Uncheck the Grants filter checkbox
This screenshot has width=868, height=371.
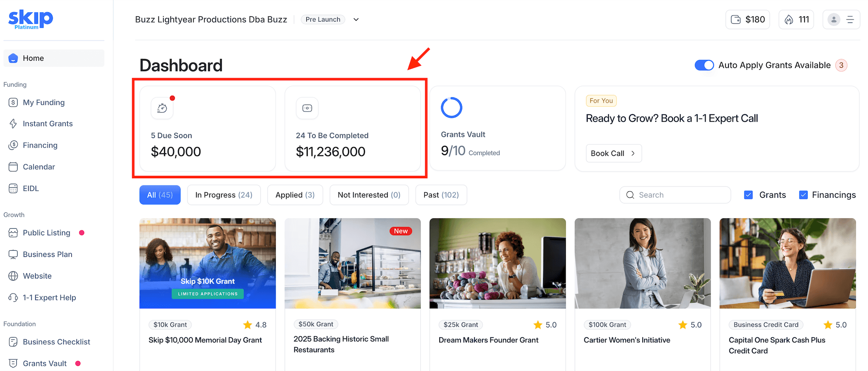pyautogui.click(x=748, y=195)
